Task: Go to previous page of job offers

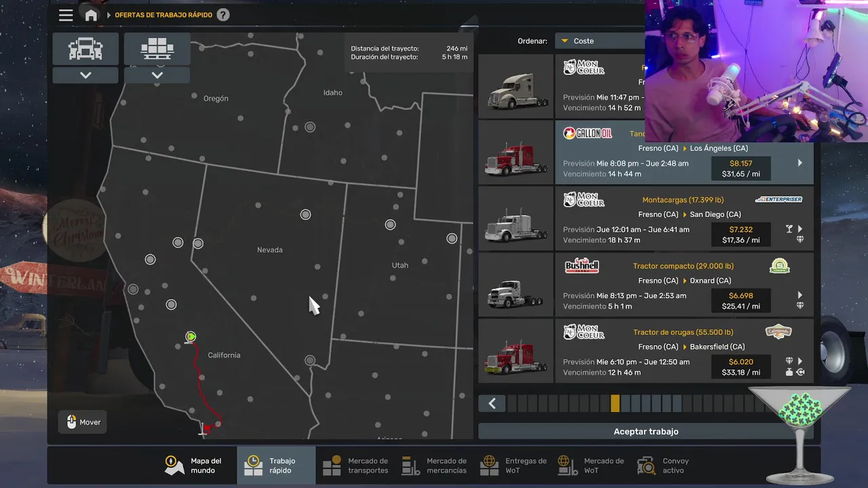Action: [x=492, y=404]
